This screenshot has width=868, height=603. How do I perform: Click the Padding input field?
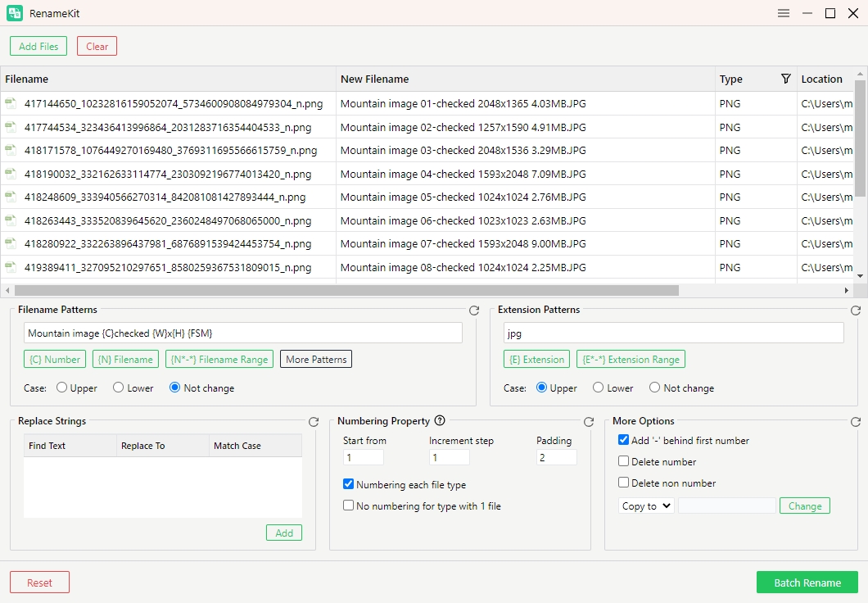click(x=557, y=457)
